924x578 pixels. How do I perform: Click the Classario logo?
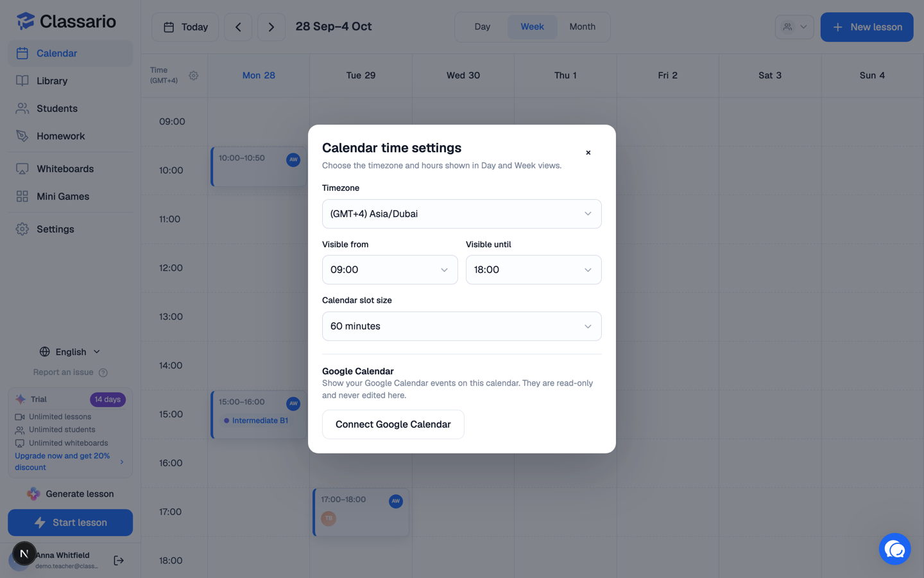pos(66,21)
